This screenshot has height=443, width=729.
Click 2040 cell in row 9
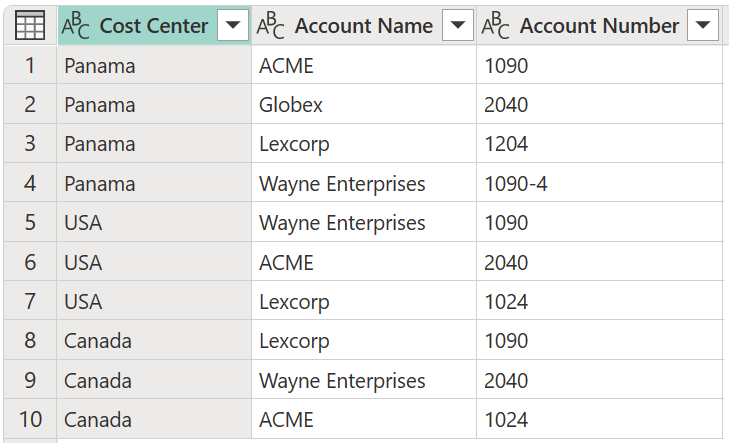pyautogui.click(x=600, y=379)
